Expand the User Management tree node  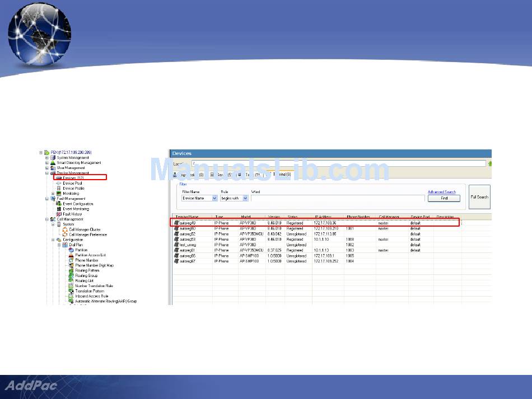47,168
